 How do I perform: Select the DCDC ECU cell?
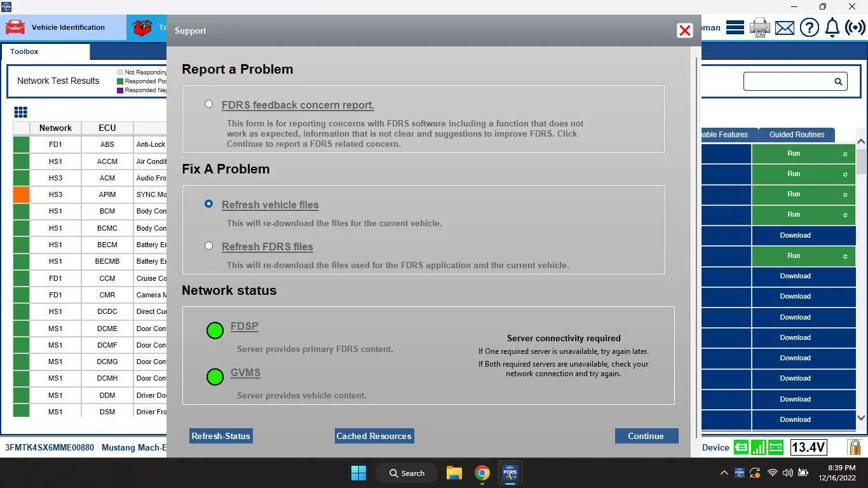(x=107, y=311)
